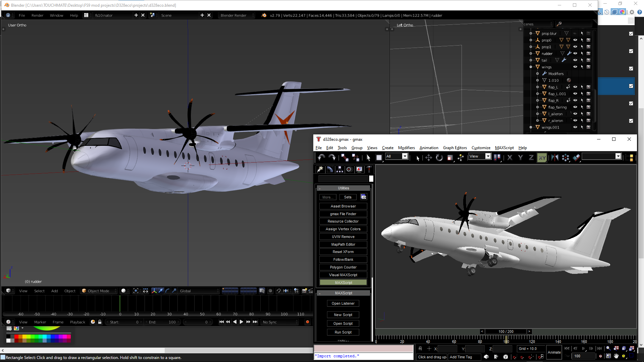Click the Grid = 10.0 status text in gmax

click(x=528, y=349)
